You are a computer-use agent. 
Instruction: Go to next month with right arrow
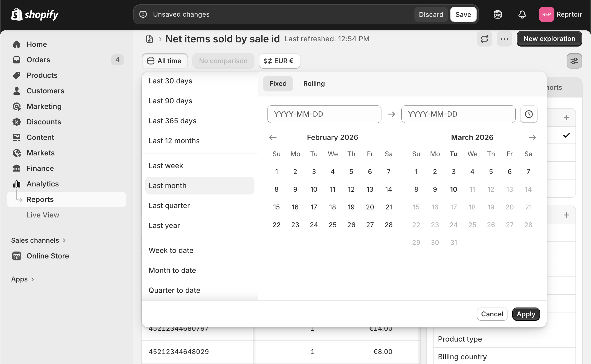(532, 137)
